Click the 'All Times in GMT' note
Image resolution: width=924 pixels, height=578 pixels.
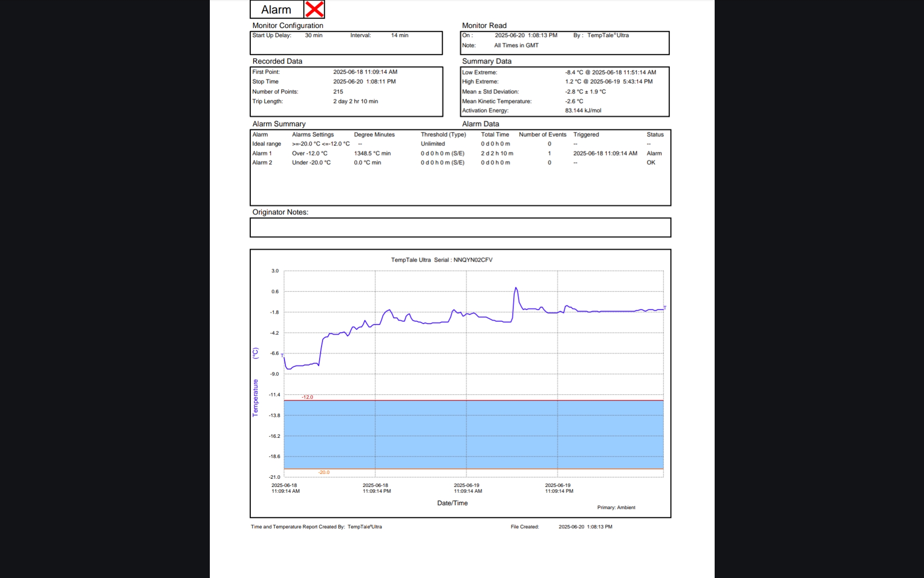pos(516,45)
